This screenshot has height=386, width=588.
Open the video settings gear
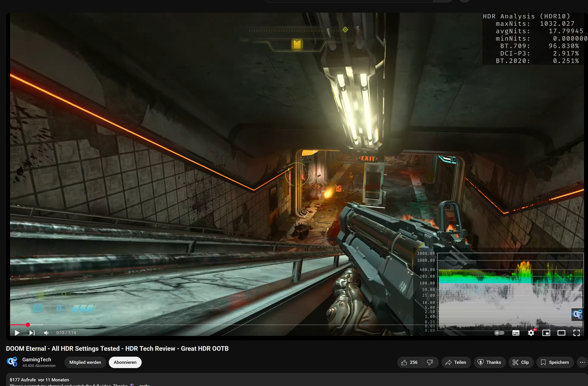531,333
